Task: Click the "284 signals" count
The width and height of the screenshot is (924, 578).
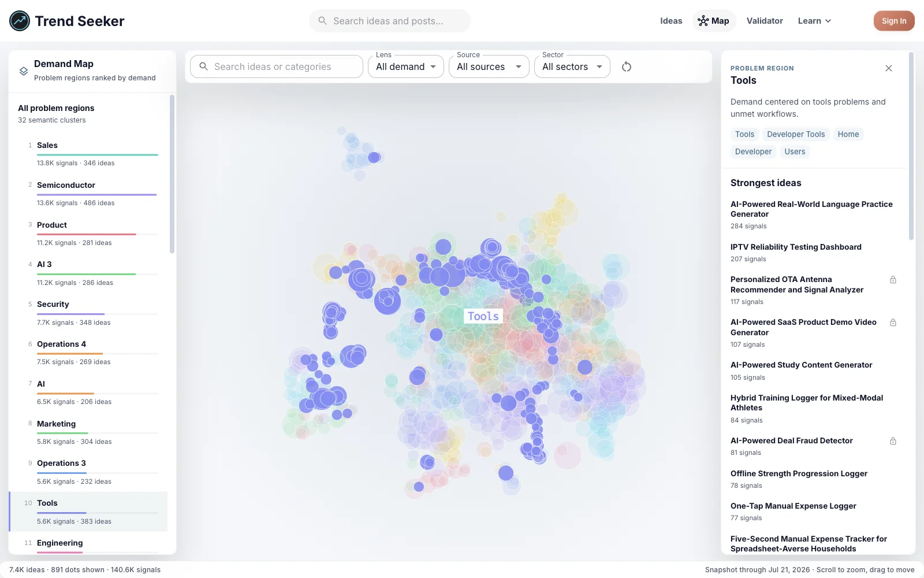Action: [x=748, y=226]
